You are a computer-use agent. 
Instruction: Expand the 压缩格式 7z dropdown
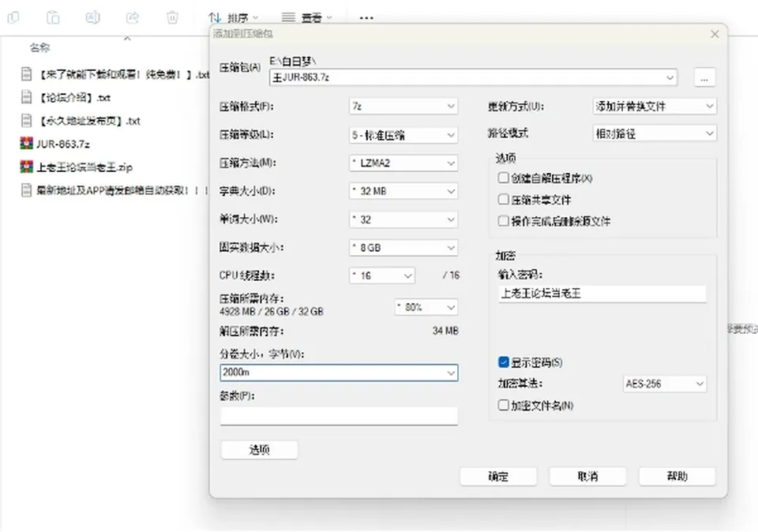point(403,106)
